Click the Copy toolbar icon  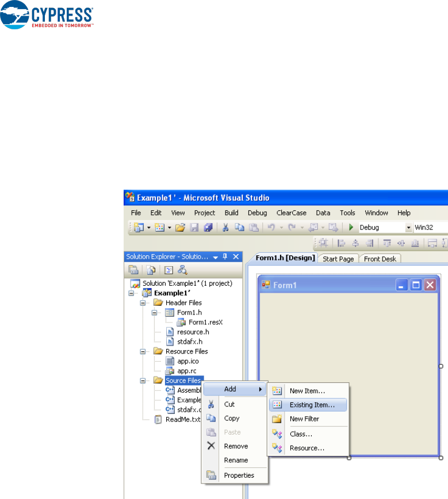(x=239, y=227)
